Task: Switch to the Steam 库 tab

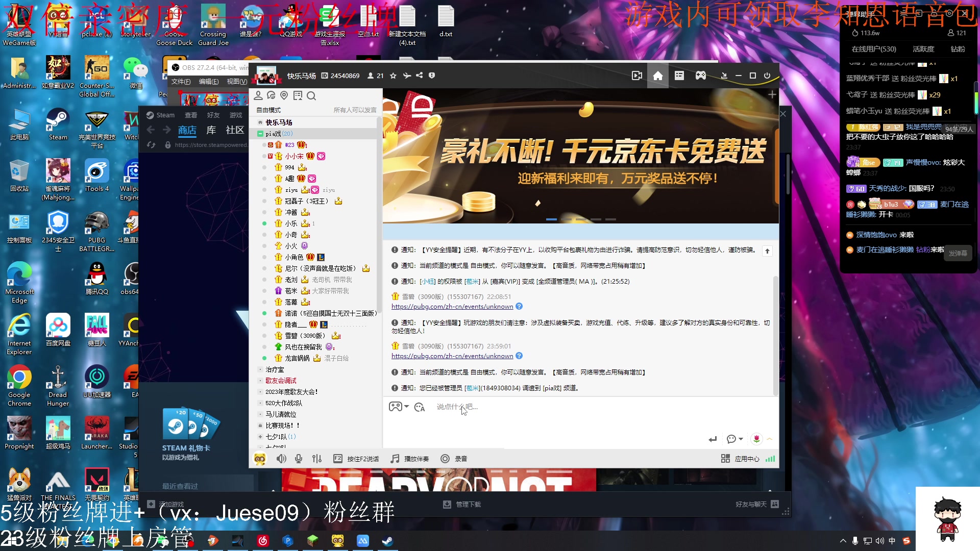Action: click(x=211, y=130)
